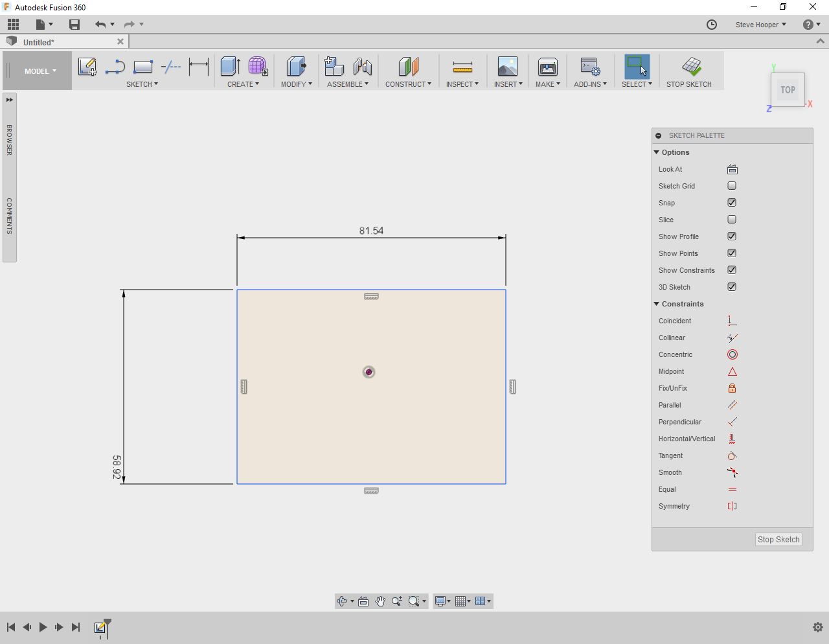Screen dimensions: 829x644
Task: Select the Press Pull tool under Modify
Action: [296, 66]
